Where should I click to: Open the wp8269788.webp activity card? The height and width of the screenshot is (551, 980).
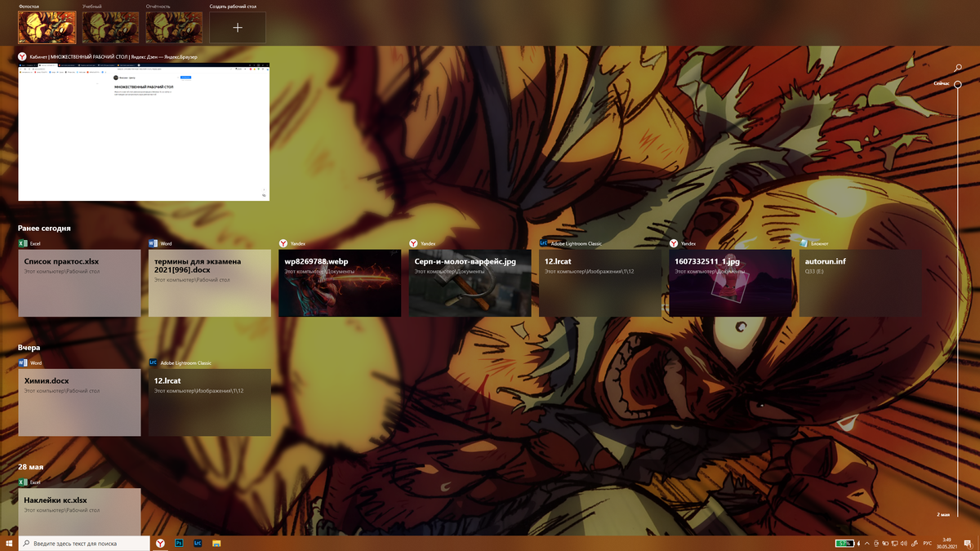pyautogui.click(x=340, y=283)
